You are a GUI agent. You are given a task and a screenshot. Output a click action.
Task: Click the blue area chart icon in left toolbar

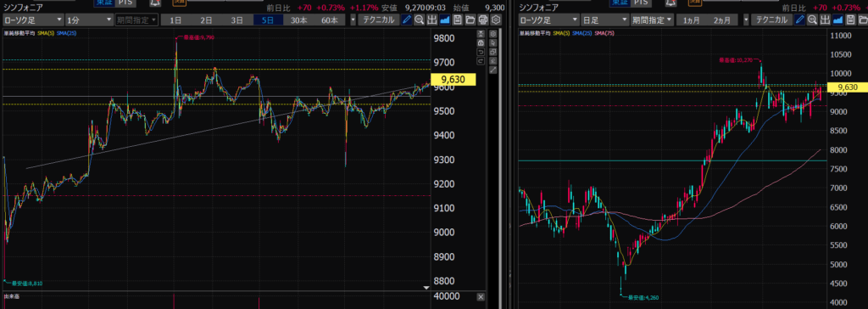444,20
